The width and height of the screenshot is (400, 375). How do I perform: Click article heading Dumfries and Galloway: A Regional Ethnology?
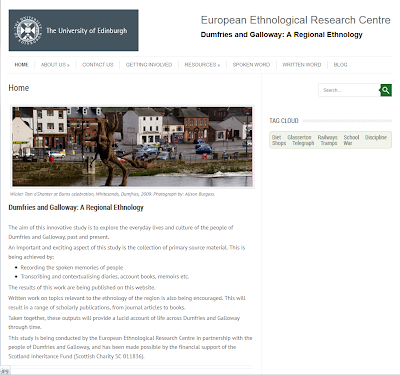pos(76,207)
